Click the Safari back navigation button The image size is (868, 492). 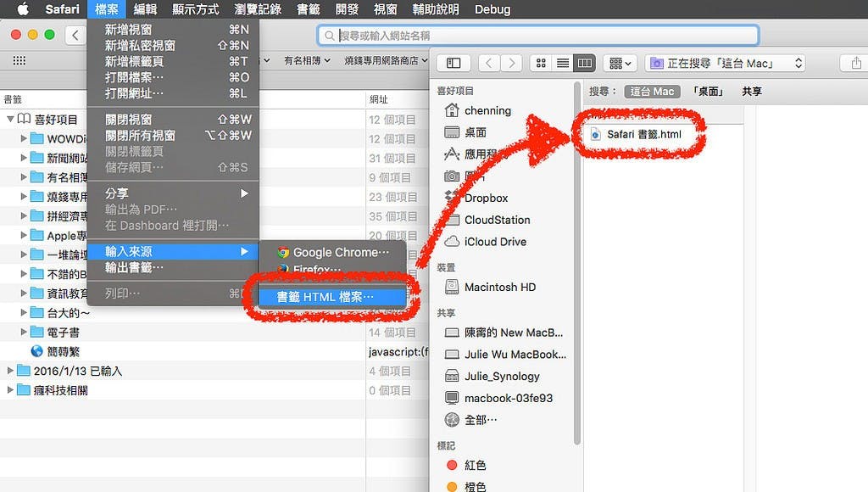tap(75, 36)
